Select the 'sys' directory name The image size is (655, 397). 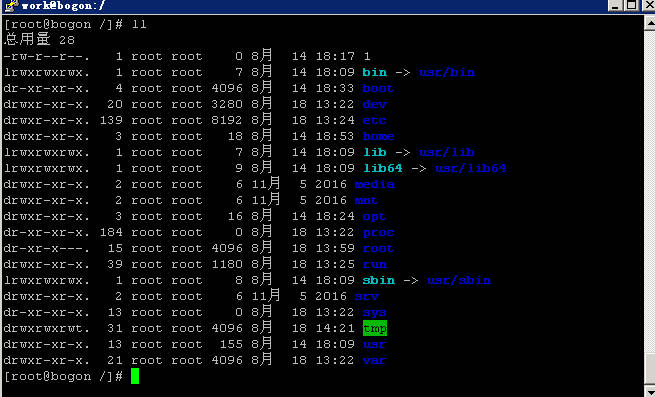[374, 313]
